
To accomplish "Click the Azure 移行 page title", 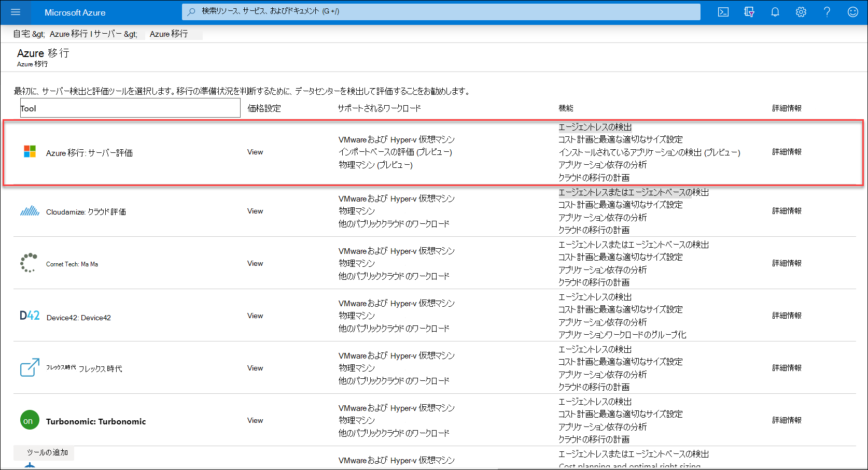I will (x=43, y=53).
